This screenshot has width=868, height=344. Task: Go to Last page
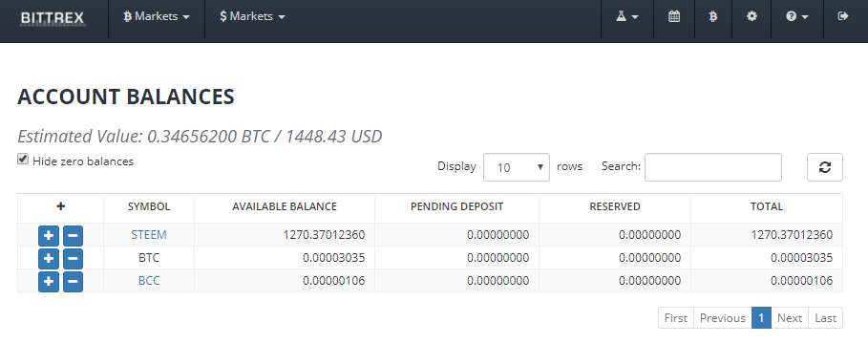[x=825, y=318]
